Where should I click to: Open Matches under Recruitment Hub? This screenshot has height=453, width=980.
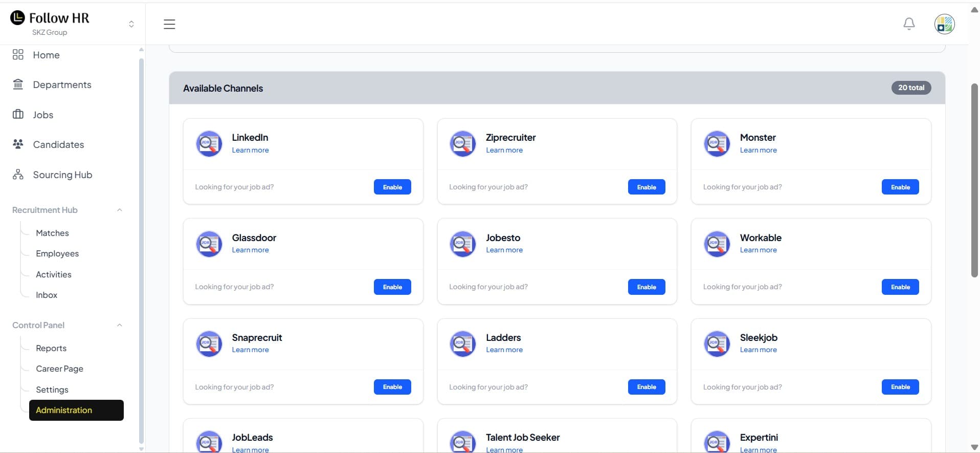(52, 233)
